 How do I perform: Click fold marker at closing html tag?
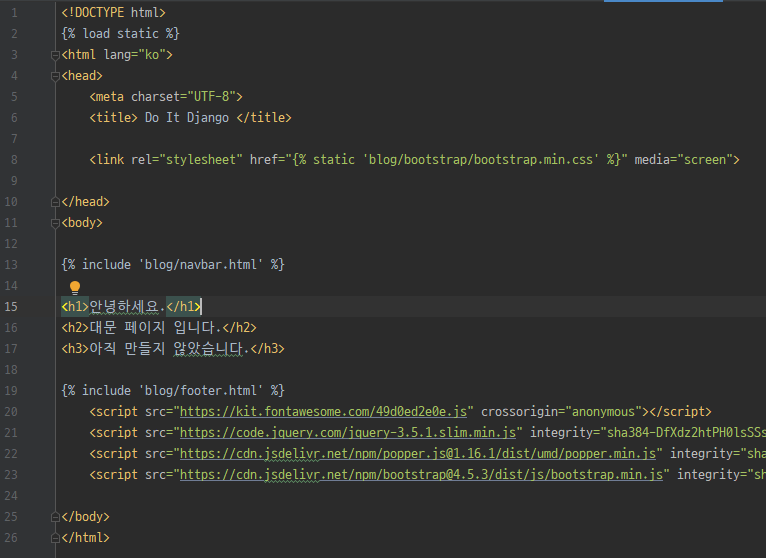pos(55,538)
